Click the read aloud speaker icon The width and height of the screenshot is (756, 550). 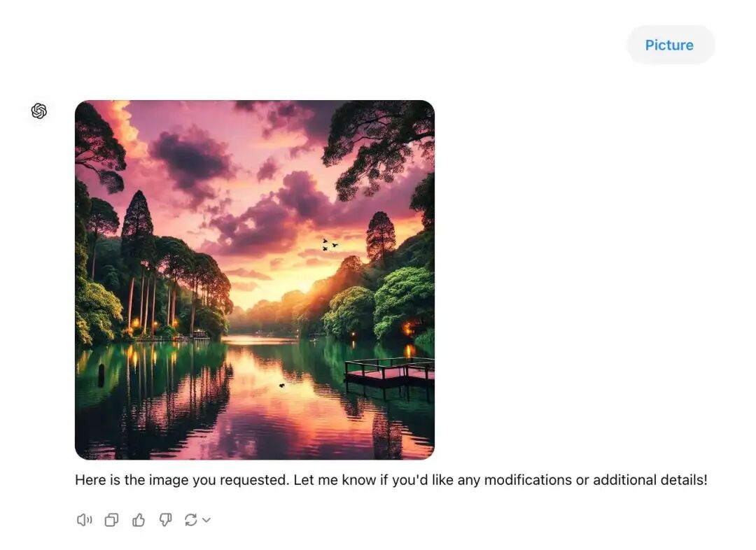tap(84, 520)
